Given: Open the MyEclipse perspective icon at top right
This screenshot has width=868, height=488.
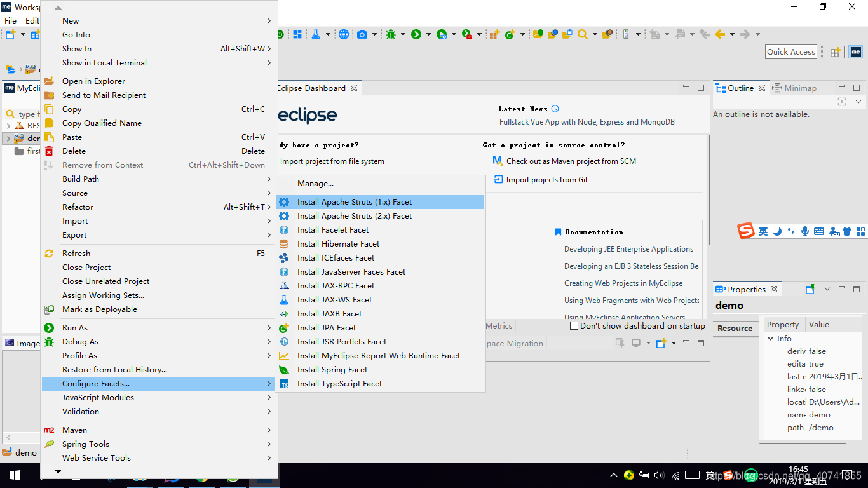Looking at the screenshot, I should 856,51.
